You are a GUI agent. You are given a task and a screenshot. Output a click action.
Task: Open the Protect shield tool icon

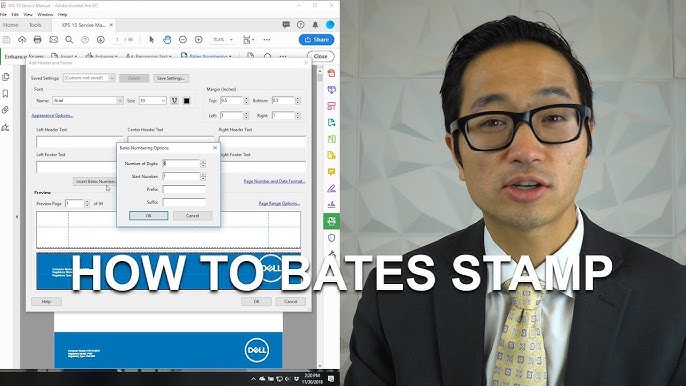tap(331, 238)
